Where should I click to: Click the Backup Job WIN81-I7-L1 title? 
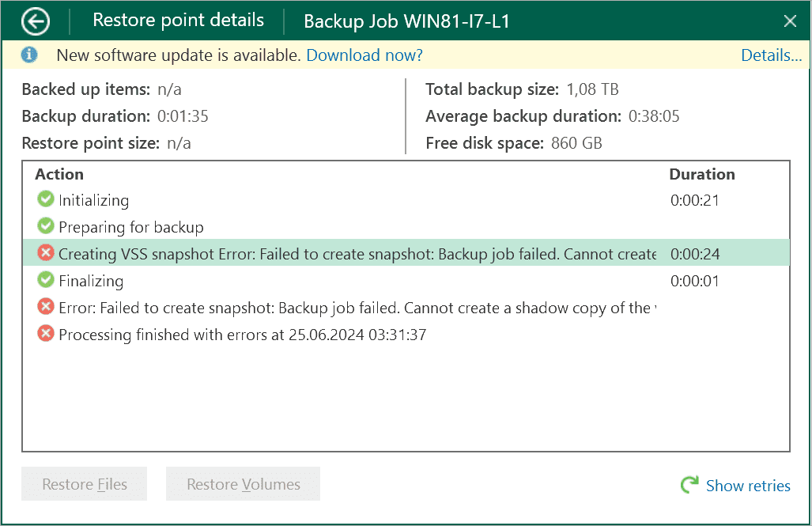click(409, 21)
